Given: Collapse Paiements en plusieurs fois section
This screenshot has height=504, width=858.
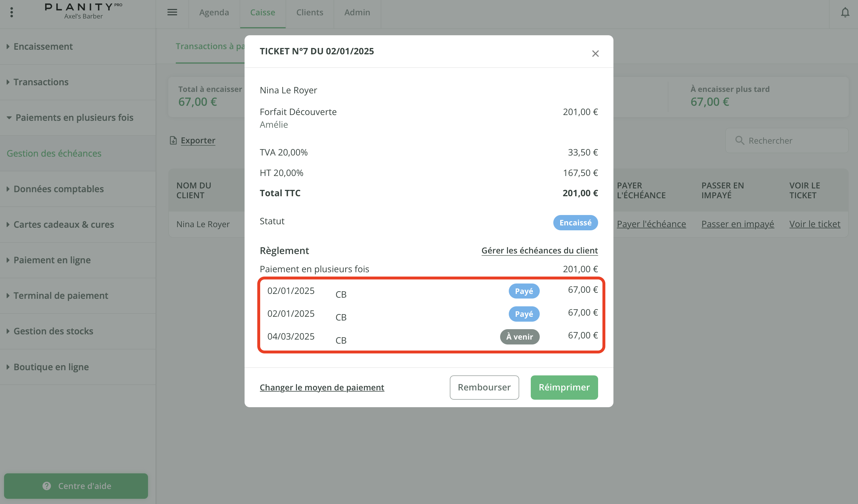Looking at the screenshot, I should 74,118.
